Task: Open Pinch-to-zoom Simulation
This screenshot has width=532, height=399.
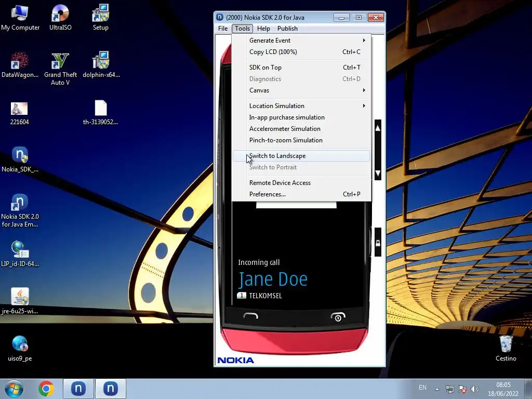Action: coord(301,140)
